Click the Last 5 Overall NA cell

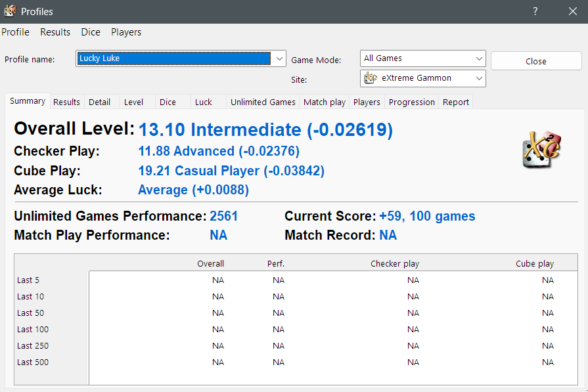(x=218, y=280)
